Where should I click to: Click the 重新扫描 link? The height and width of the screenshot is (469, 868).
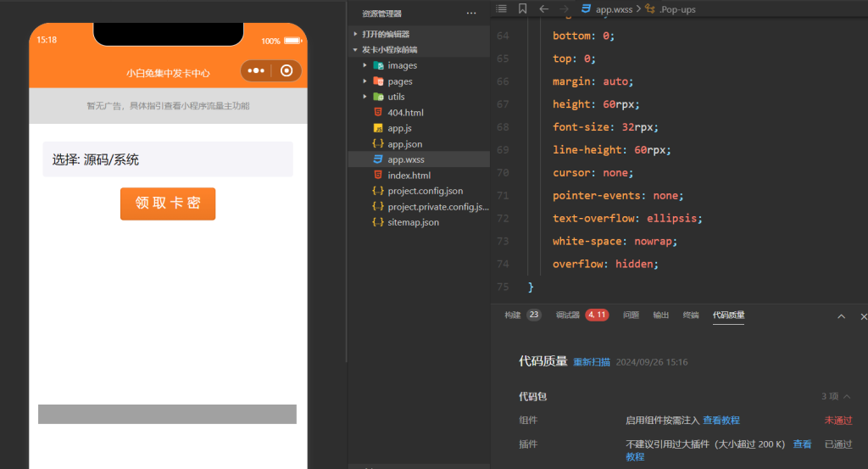click(592, 362)
